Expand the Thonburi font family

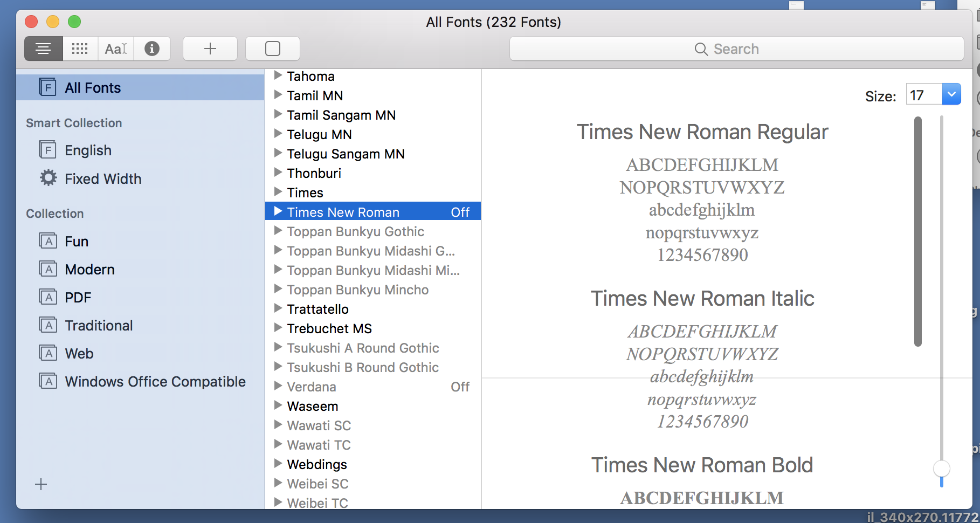pyautogui.click(x=278, y=173)
